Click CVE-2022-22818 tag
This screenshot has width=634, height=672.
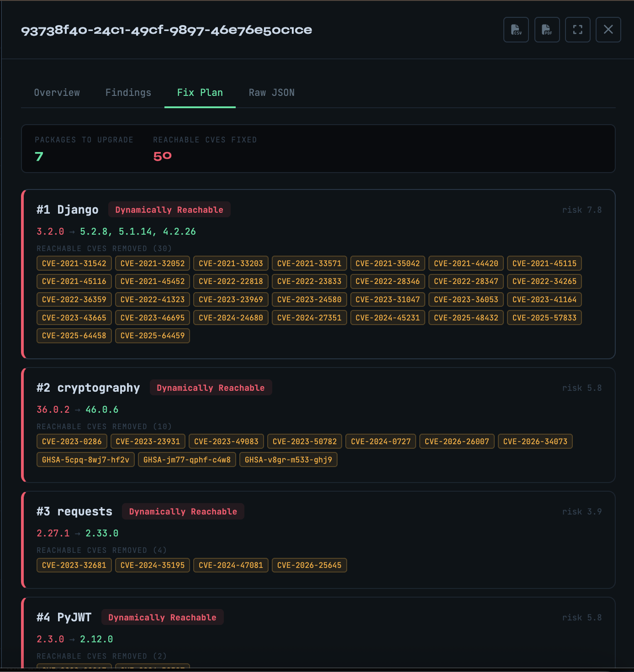[231, 281]
